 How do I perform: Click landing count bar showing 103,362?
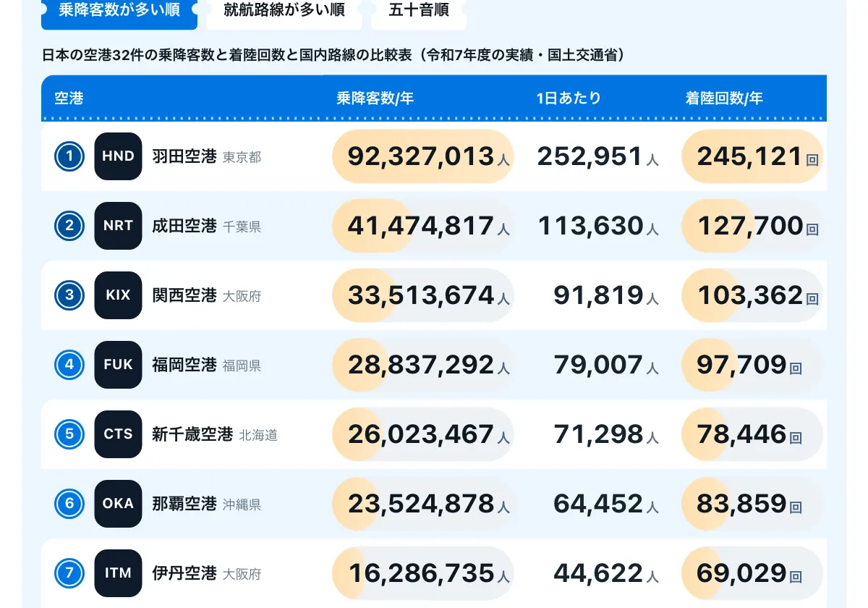pyautogui.click(x=752, y=295)
